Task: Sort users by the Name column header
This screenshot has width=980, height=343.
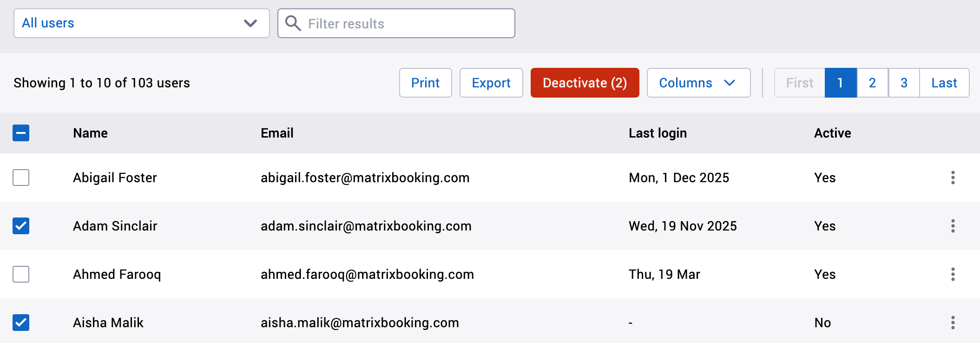Action: point(90,133)
